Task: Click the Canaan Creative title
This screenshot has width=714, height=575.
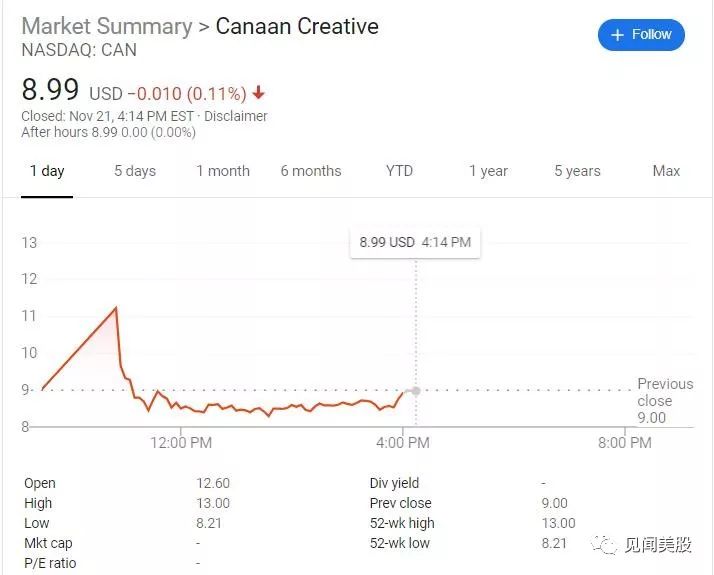Action: (297, 26)
